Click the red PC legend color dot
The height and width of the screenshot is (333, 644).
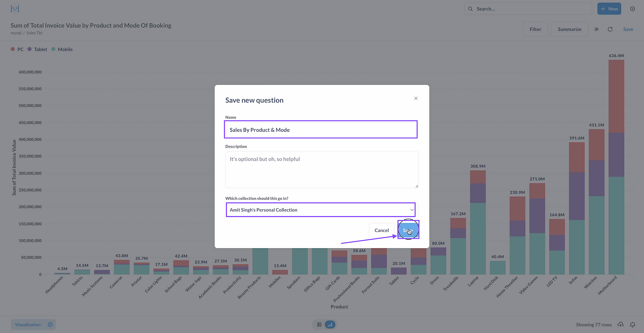(13, 49)
